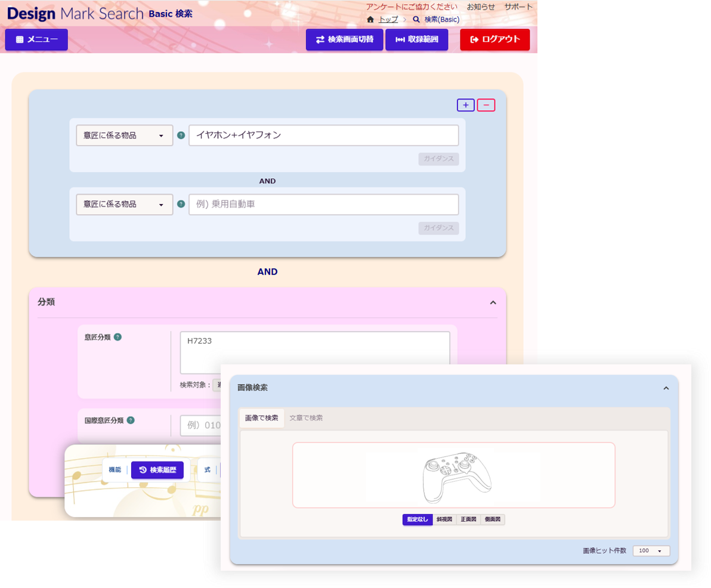Image resolution: width=711 pixels, height=588 pixels.
Task: Select the 斜視図 view option
Action: coord(444,519)
